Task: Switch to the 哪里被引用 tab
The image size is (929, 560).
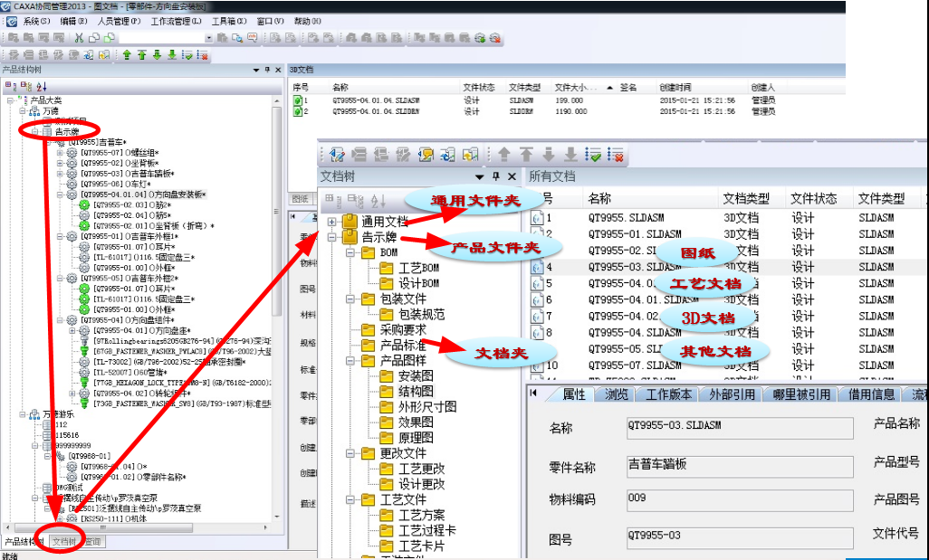Action: point(801,394)
